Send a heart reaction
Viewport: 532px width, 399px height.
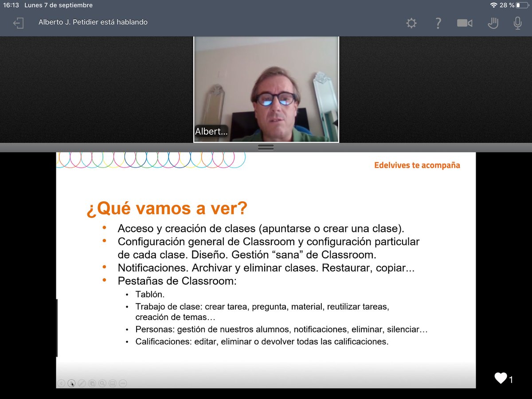tap(501, 378)
